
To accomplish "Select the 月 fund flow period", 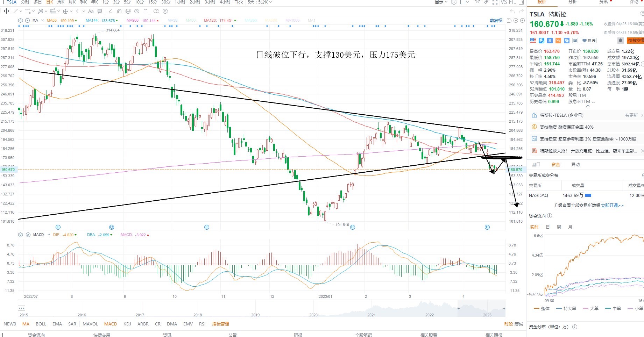I will [570, 227].
